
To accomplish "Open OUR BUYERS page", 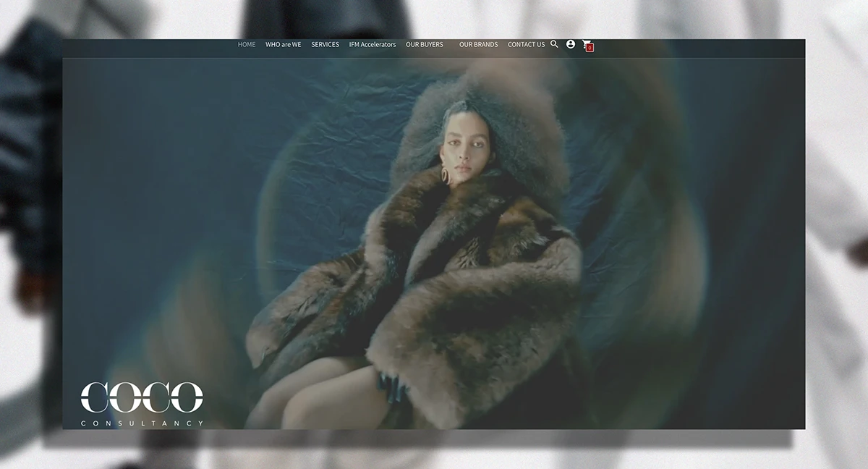I will tap(425, 45).
